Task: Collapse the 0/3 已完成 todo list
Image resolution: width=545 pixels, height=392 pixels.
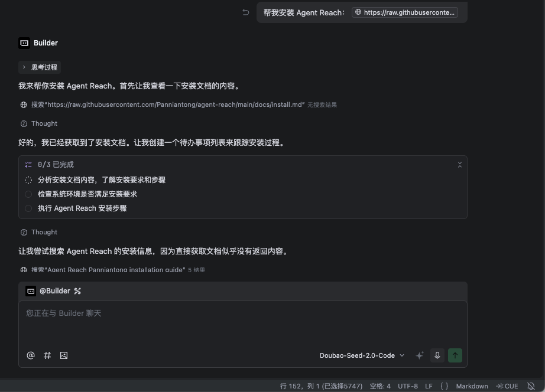Action: pyautogui.click(x=459, y=165)
